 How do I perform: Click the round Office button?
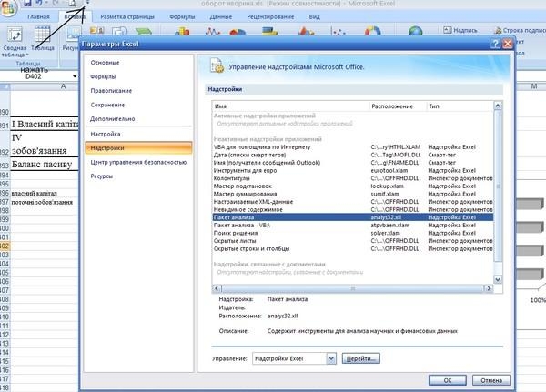pos(7,7)
